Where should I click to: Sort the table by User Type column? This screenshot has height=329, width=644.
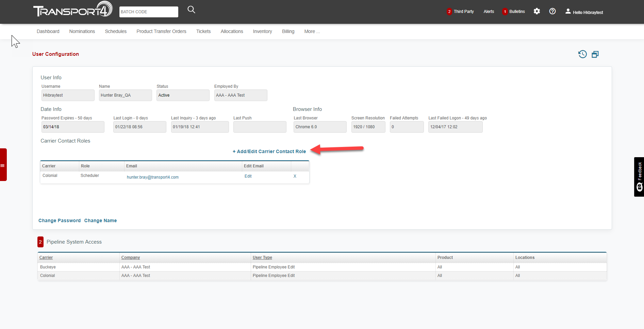pyautogui.click(x=262, y=257)
